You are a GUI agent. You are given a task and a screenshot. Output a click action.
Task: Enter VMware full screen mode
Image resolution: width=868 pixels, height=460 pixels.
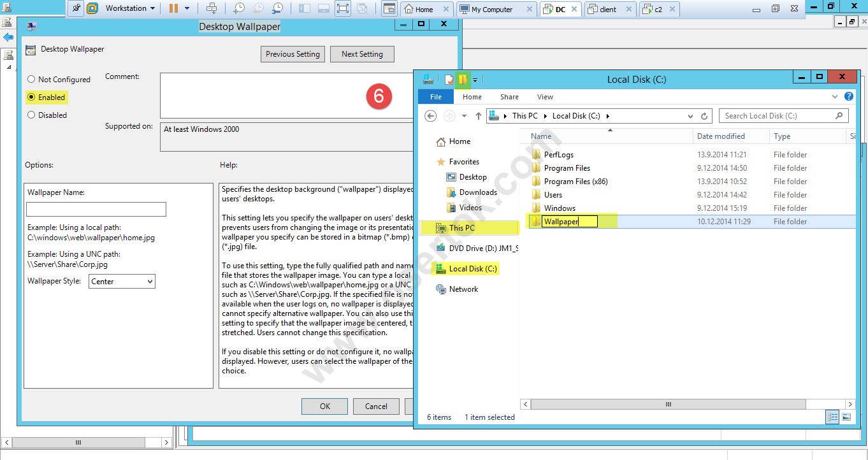342,8
